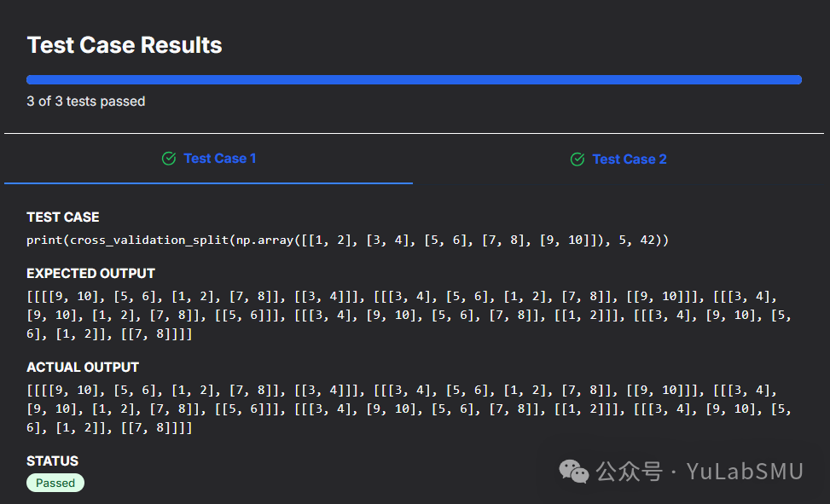Click the EXPECTED OUTPUT section label
The width and height of the screenshot is (830, 504).
[90, 274]
